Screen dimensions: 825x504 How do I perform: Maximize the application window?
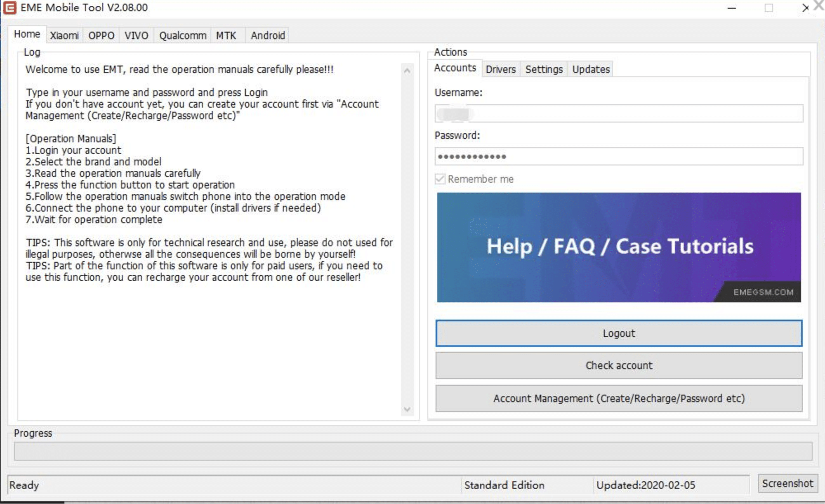(x=768, y=8)
